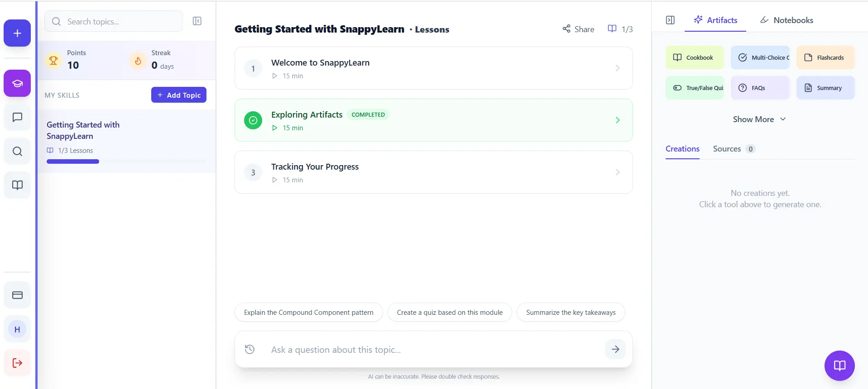Send the question with arrow button

pos(615,349)
